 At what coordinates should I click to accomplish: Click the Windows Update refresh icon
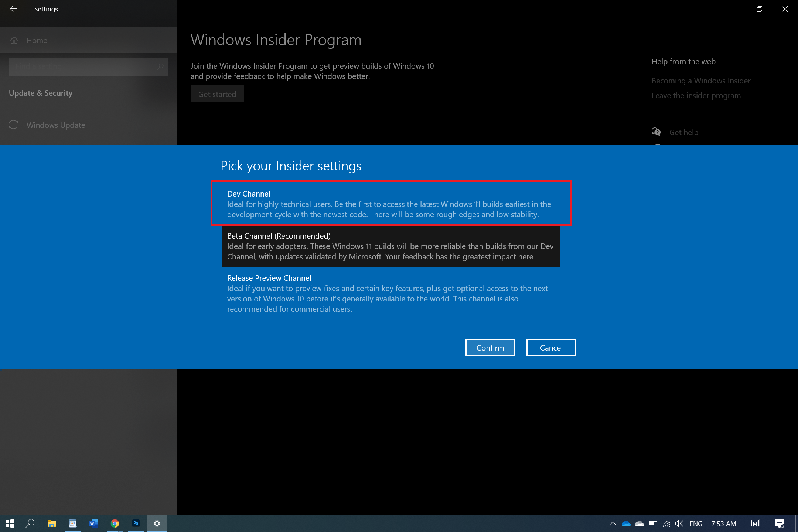pyautogui.click(x=13, y=125)
